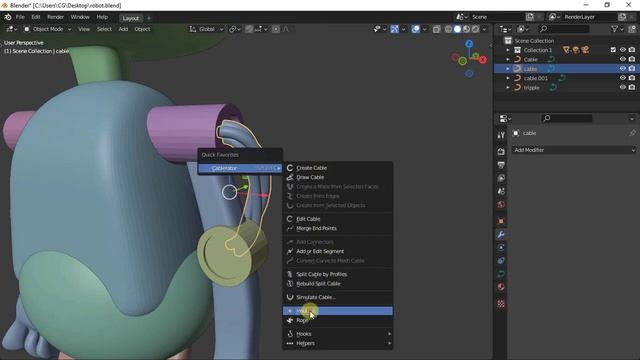The width and height of the screenshot is (640, 360).
Task: Switch to rendered viewport shading
Action: [x=476, y=29]
